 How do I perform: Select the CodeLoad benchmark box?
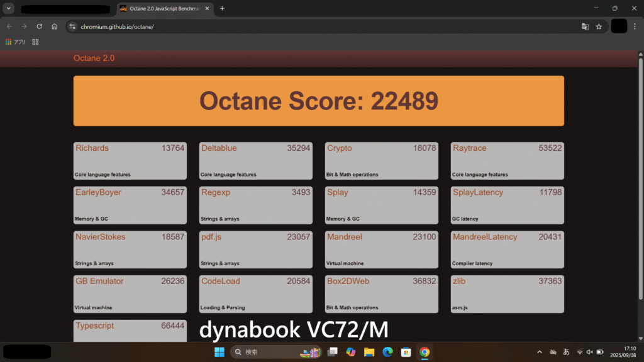point(255,294)
